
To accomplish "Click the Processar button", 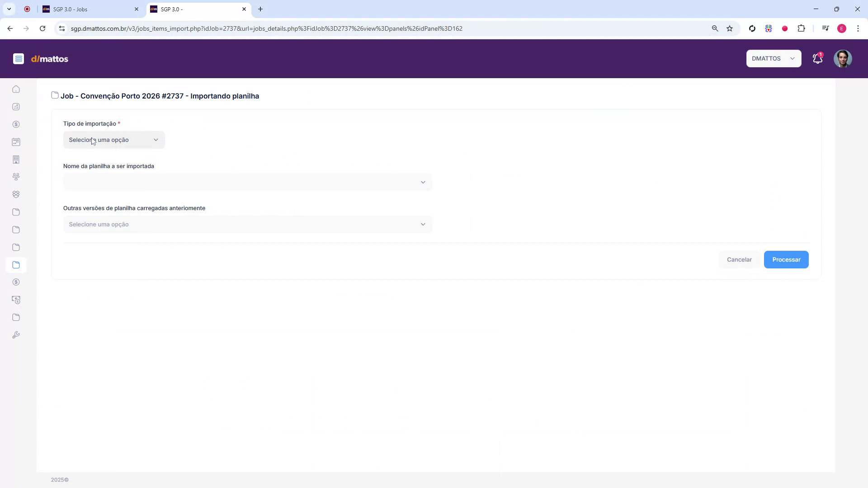I will pos(786,259).
